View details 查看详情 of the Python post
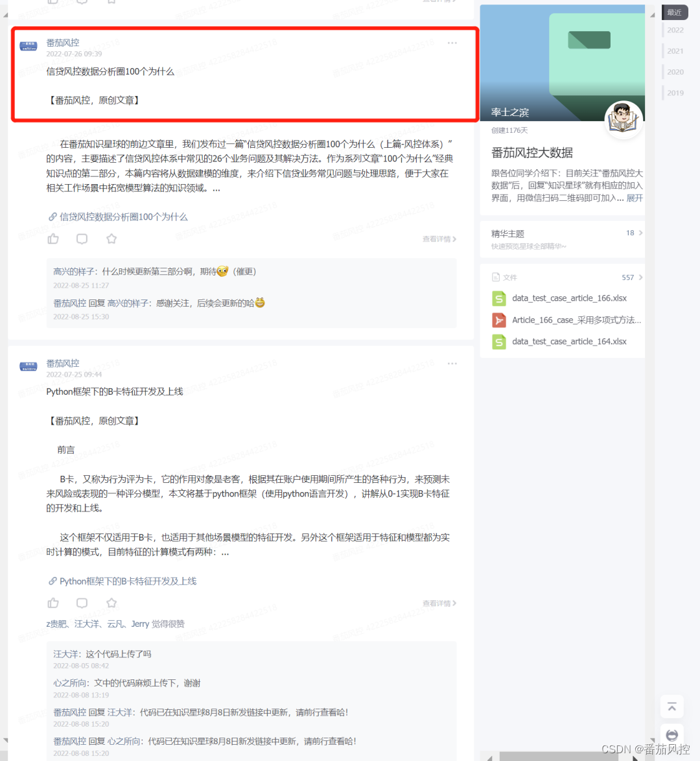 coord(439,603)
